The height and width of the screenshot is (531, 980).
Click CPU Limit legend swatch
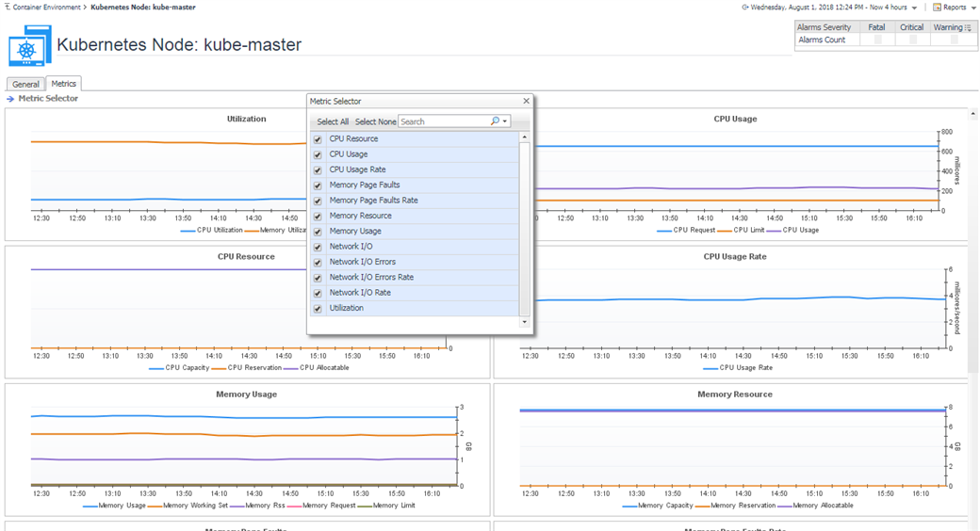725,231
